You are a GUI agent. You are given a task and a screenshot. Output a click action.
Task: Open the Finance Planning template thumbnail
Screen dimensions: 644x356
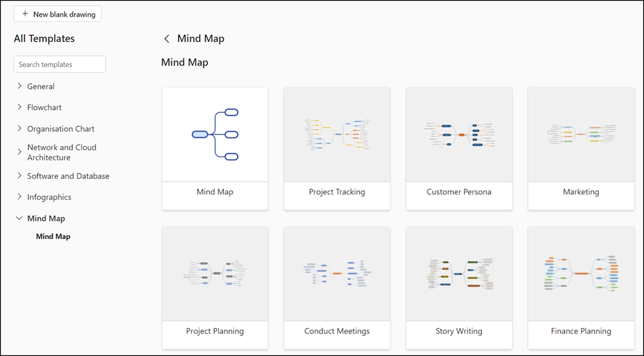pos(581,274)
